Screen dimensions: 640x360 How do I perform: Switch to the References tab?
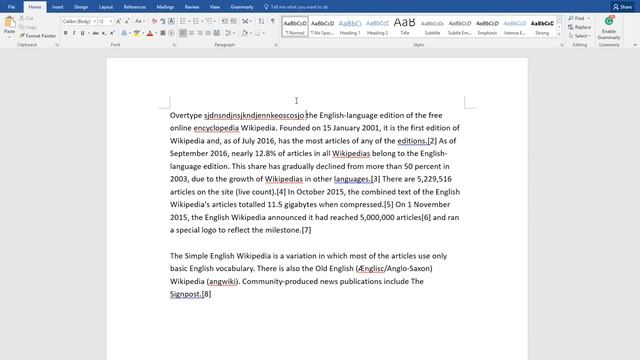coord(135,7)
